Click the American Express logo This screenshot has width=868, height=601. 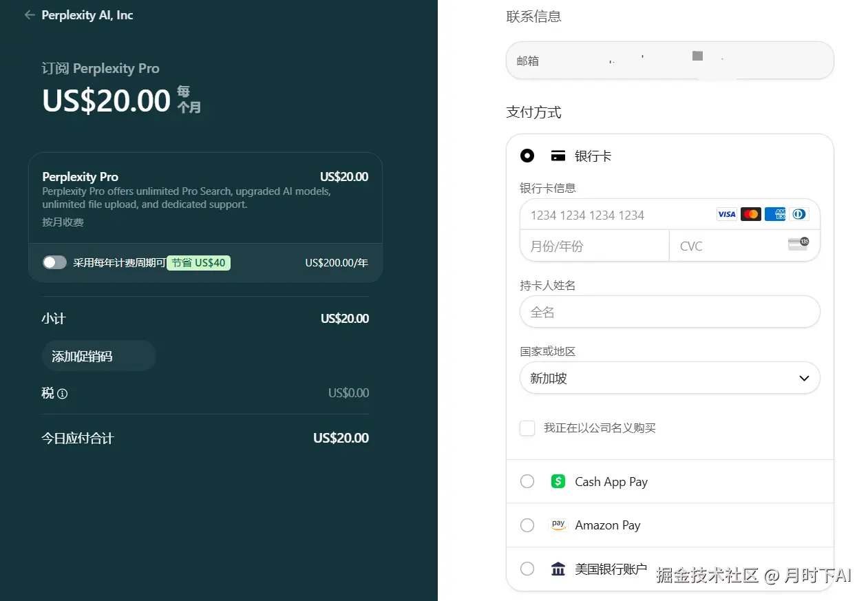775,214
